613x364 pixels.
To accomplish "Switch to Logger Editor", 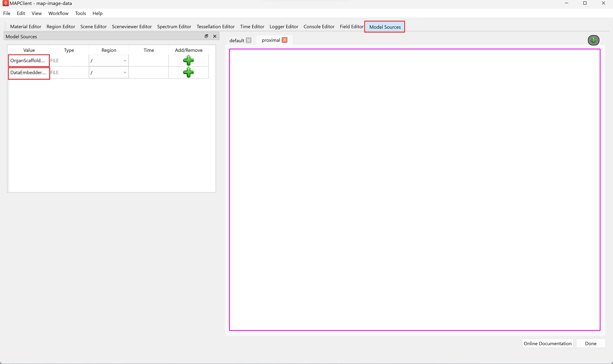I will [284, 26].
